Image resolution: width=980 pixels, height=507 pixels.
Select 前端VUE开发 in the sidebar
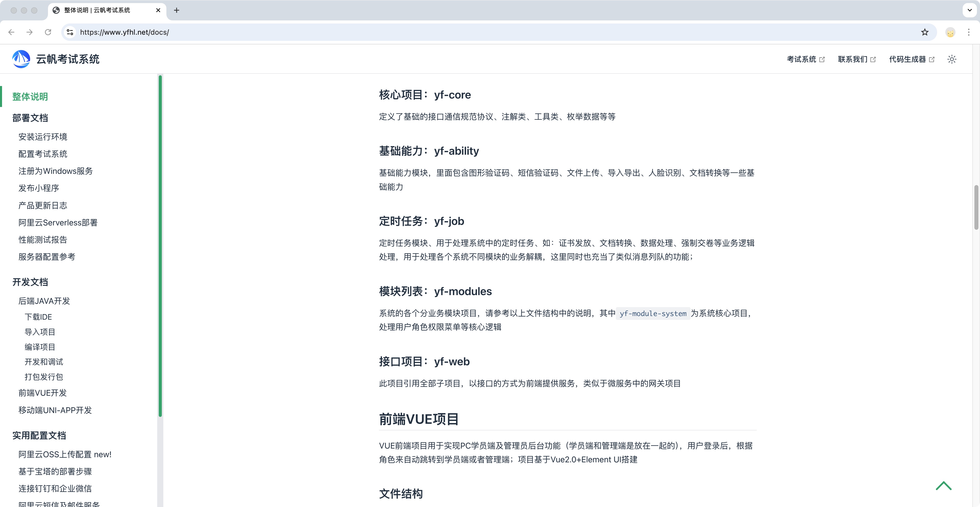pos(42,393)
